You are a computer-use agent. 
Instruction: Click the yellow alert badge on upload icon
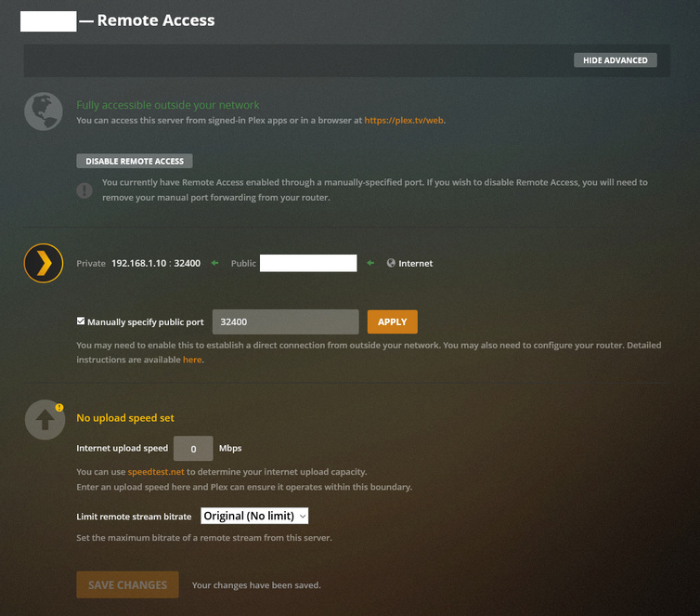59,407
